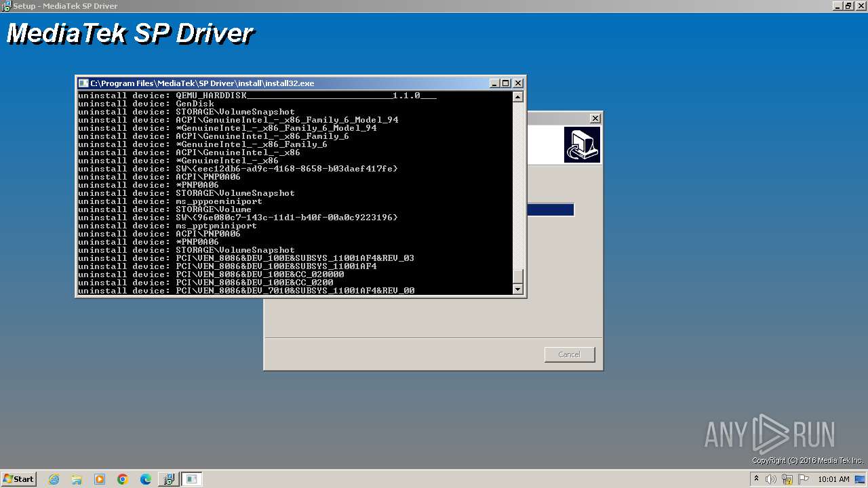This screenshot has height=488, width=868.
Task: Click the 'SW\{eeac12db6-ad9c' console line
Action: [x=238, y=169]
